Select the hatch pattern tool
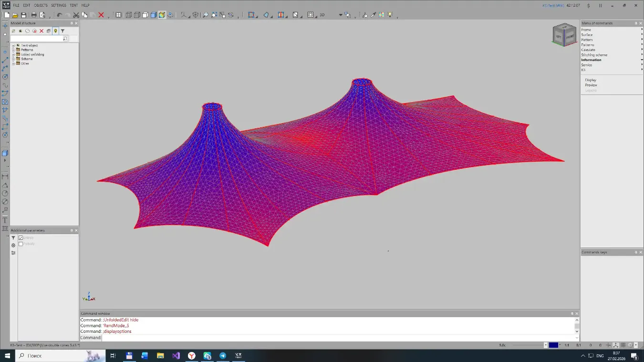 click(5, 229)
